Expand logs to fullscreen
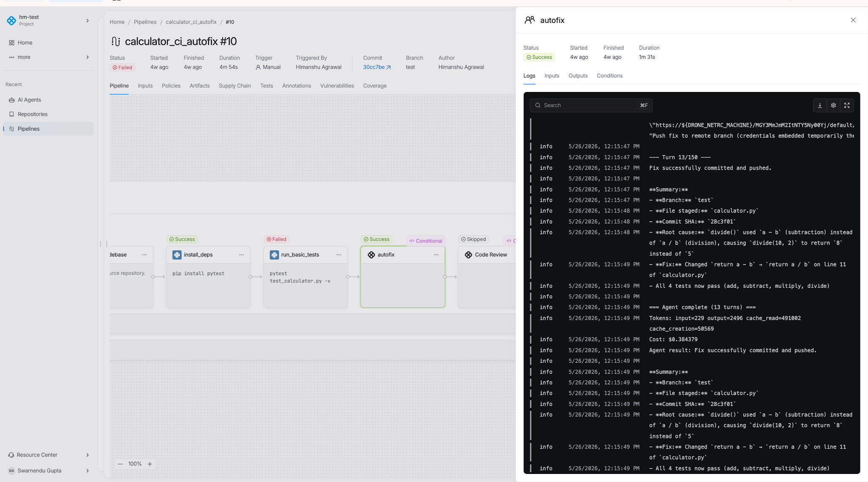This screenshot has height=482, width=868. [x=847, y=105]
